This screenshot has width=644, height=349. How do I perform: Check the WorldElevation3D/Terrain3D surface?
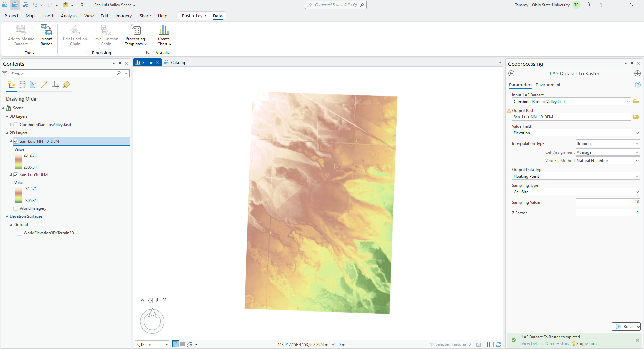(19, 233)
